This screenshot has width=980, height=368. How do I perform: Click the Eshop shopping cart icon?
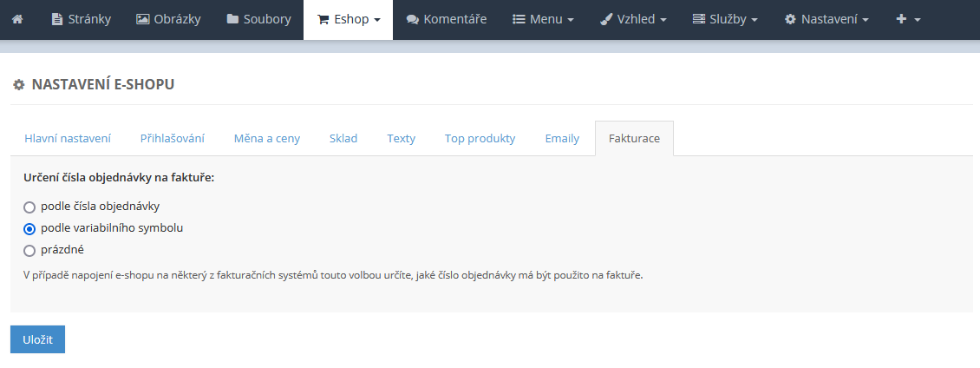(x=323, y=19)
